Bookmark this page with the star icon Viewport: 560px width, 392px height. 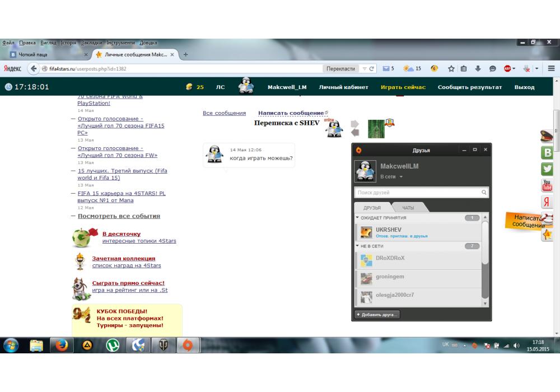[451, 68]
